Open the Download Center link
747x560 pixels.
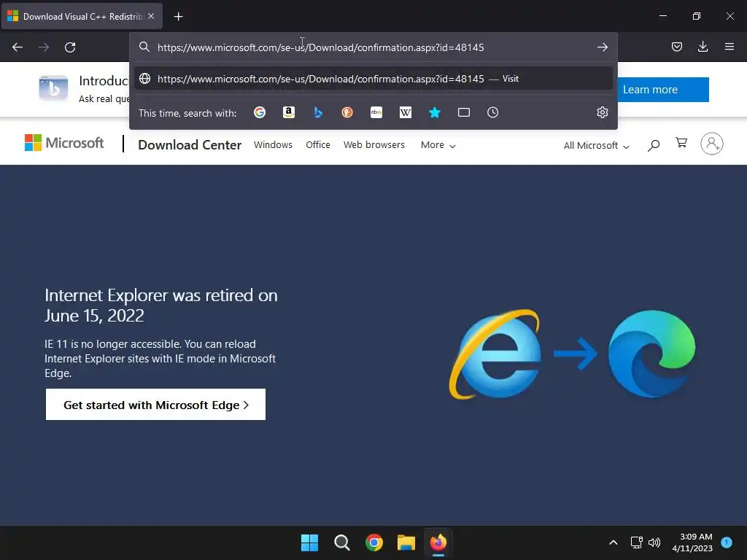tap(190, 145)
